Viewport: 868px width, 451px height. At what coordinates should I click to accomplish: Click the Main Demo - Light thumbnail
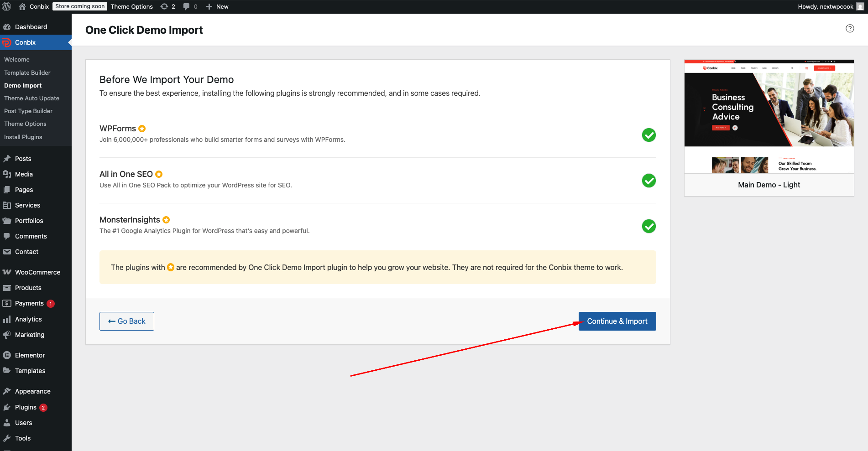point(769,116)
